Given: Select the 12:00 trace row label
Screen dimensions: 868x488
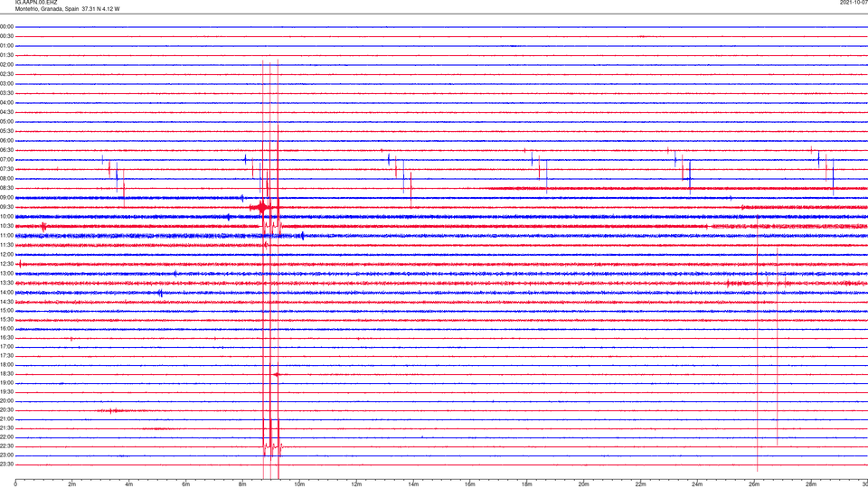Looking at the screenshot, I should pos(6,254).
